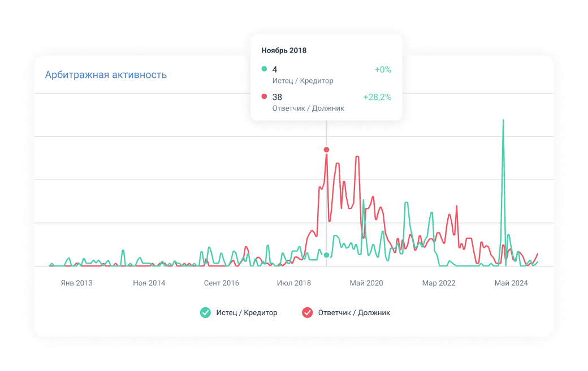Screen dimensions: 588x371
Task: Click the +0% change value in the tooltip
Action: click(382, 69)
